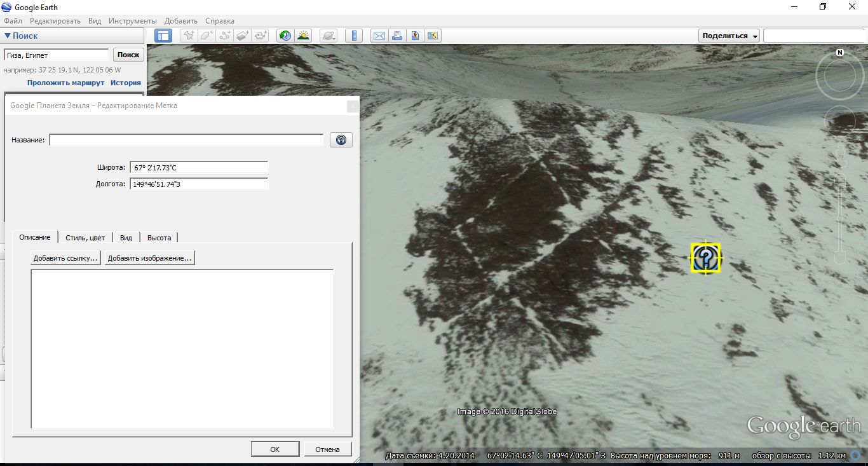Click the empty field beside Поделиться
This screenshot has height=466, width=868.
(x=814, y=36)
